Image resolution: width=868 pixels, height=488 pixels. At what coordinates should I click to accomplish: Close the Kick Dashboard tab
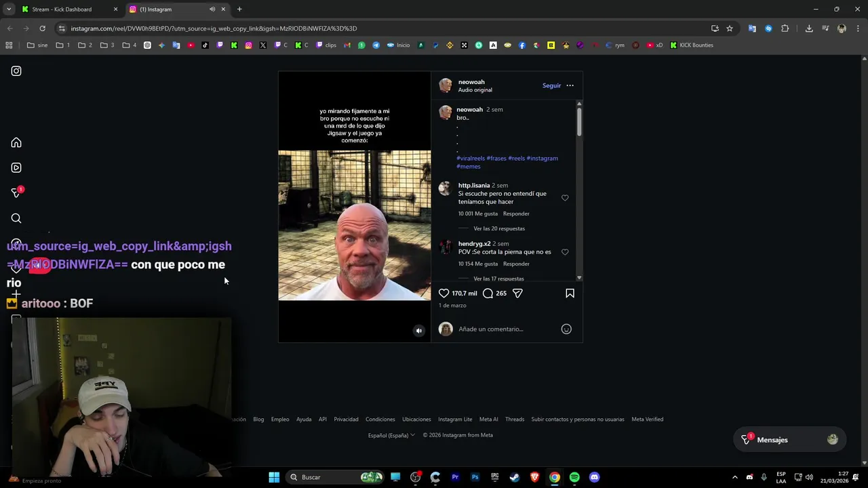[115, 9]
